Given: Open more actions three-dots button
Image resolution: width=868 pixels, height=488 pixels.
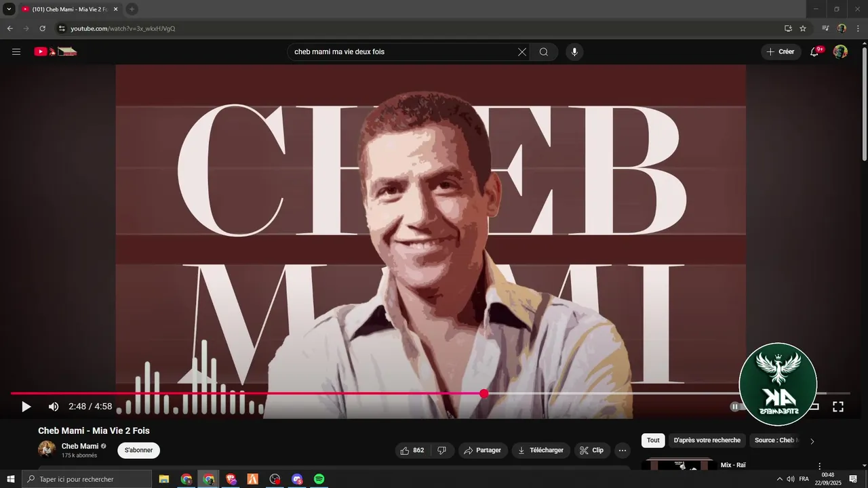Looking at the screenshot, I should point(623,450).
